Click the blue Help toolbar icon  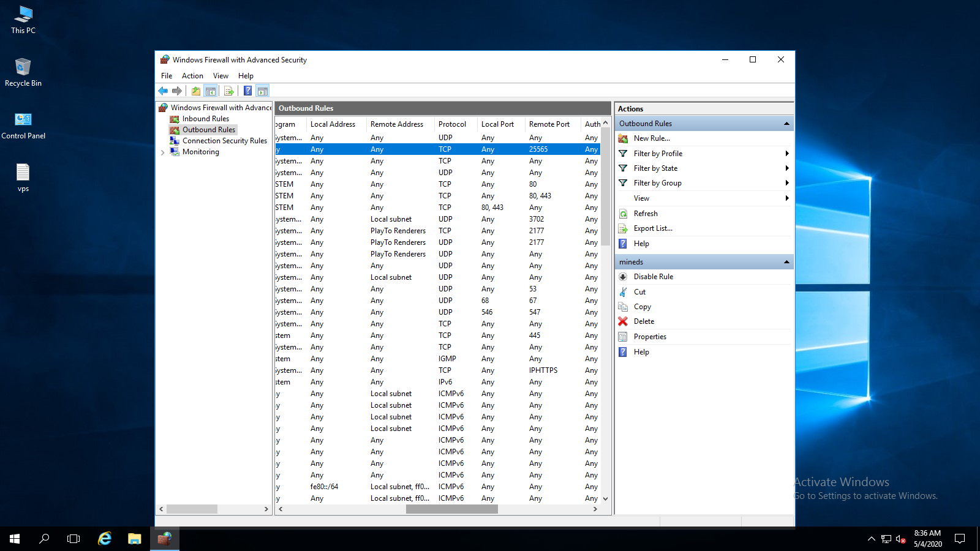(247, 91)
